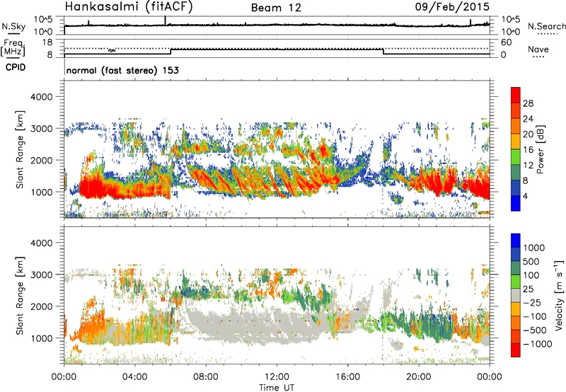Pick the Power colorbar segment between 12 and 16
The height and width of the screenshot is (392, 566).
[516, 157]
